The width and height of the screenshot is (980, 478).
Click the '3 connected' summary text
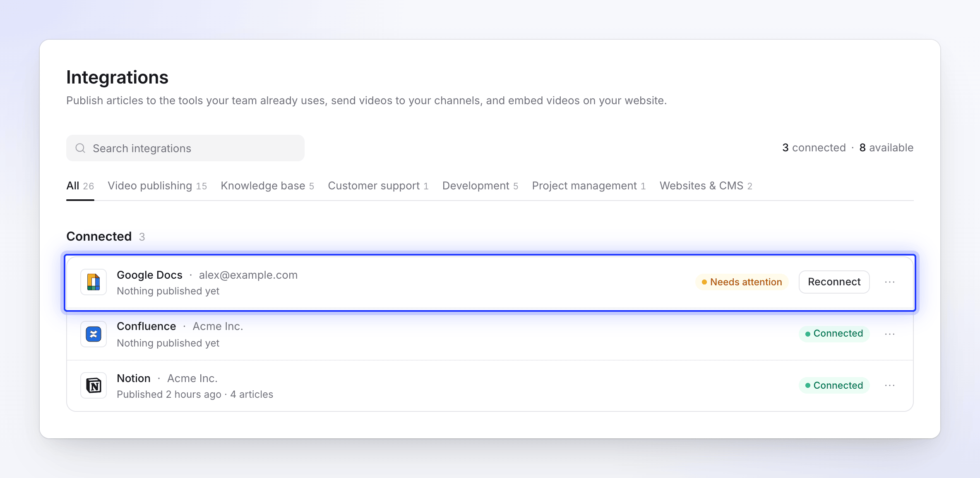pyautogui.click(x=814, y=148)
